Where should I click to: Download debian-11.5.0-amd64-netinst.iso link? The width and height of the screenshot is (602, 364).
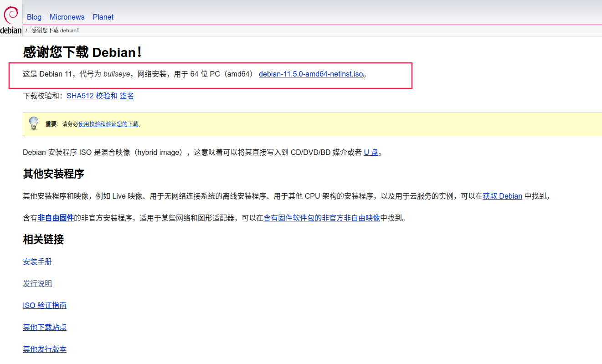(311, 74)
